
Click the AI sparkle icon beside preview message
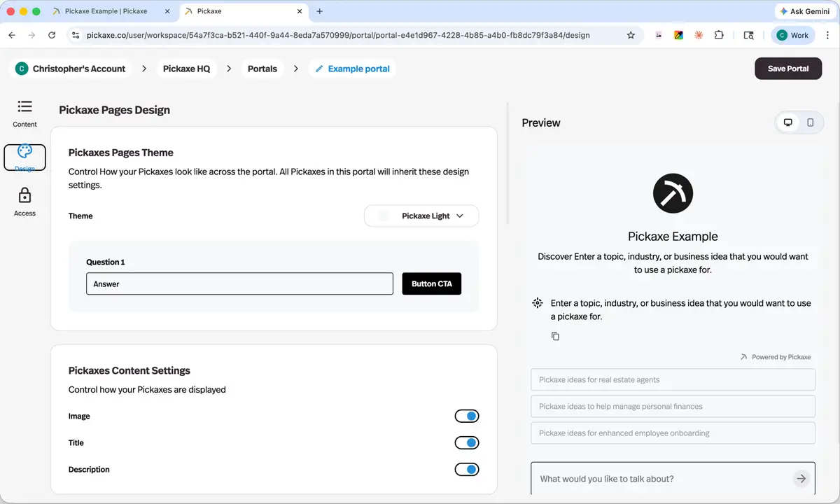coord(538,303)
